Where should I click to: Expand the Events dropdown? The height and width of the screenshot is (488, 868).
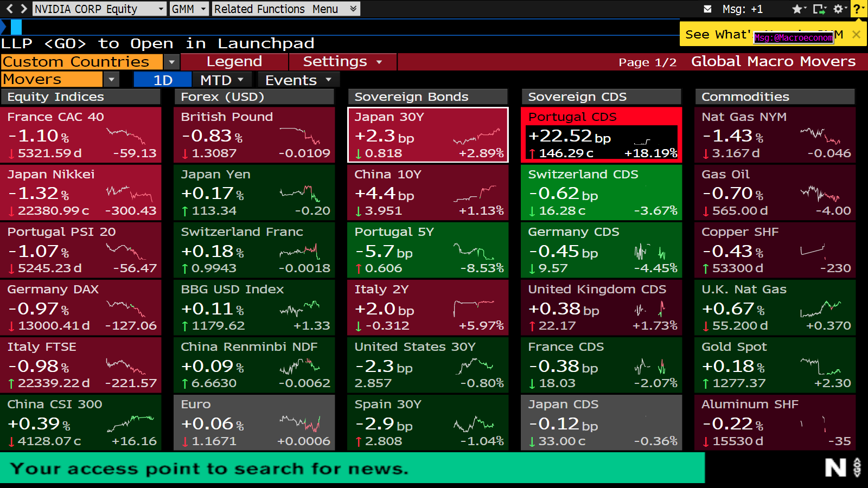pos(298,80)
